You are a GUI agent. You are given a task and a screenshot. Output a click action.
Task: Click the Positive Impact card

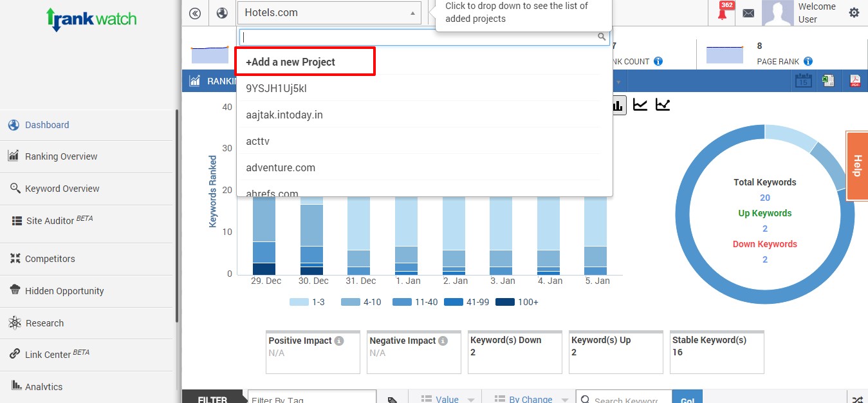313,352
